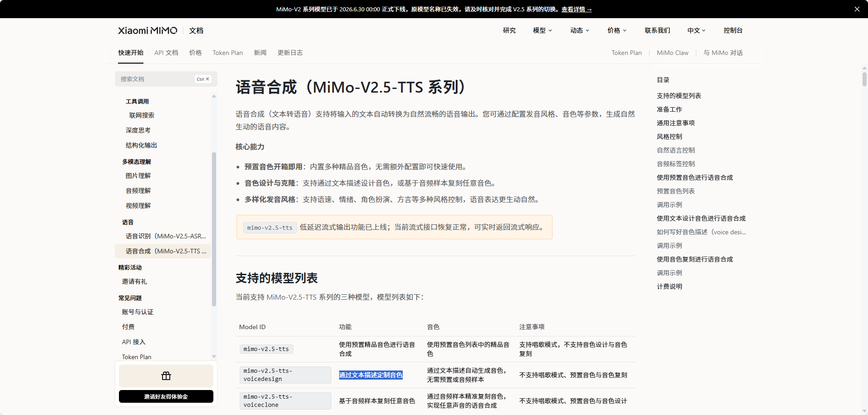
Task: Open 账号与认证 under 常见问题
Action: (138, 312)
